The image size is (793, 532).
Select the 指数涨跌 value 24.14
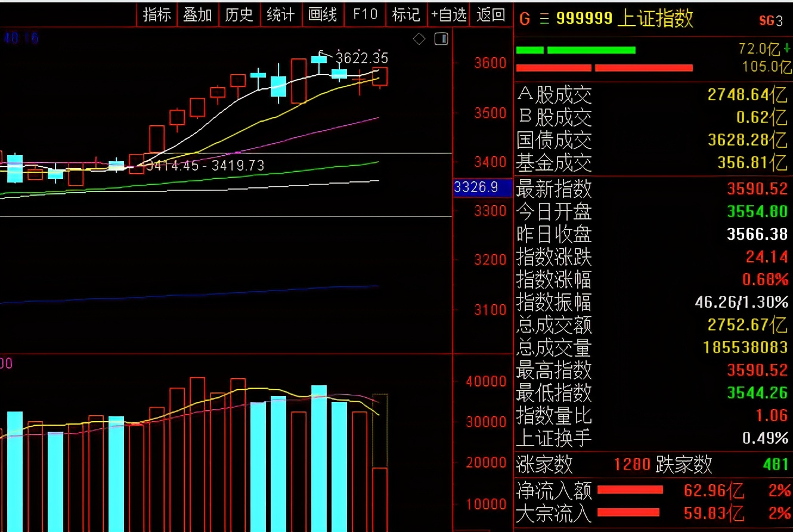click(767, 257)
